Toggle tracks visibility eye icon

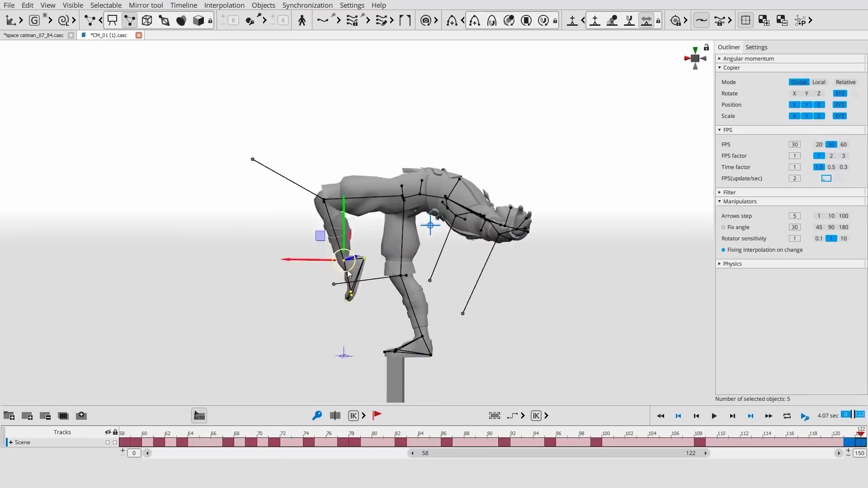108,432
